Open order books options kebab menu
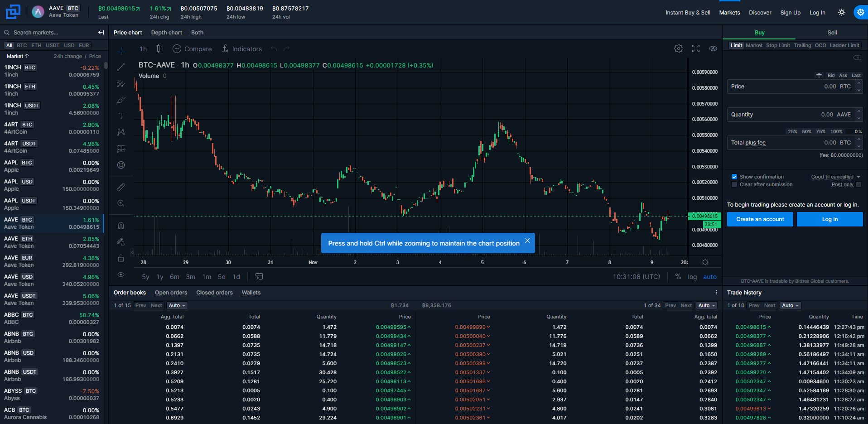Viewport: 868px width, 424px height. click(716, 293)
